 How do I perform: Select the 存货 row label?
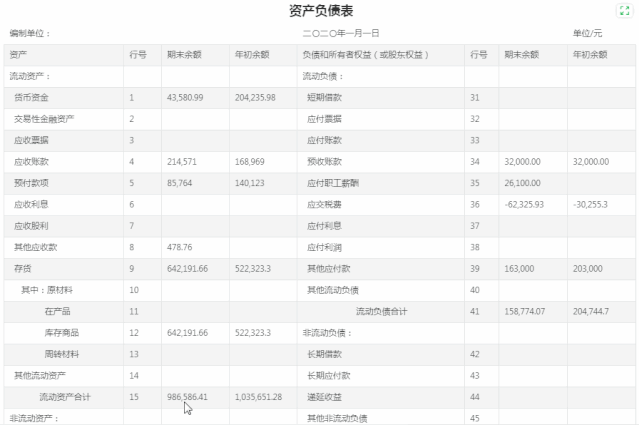click(x=22, y=269)
